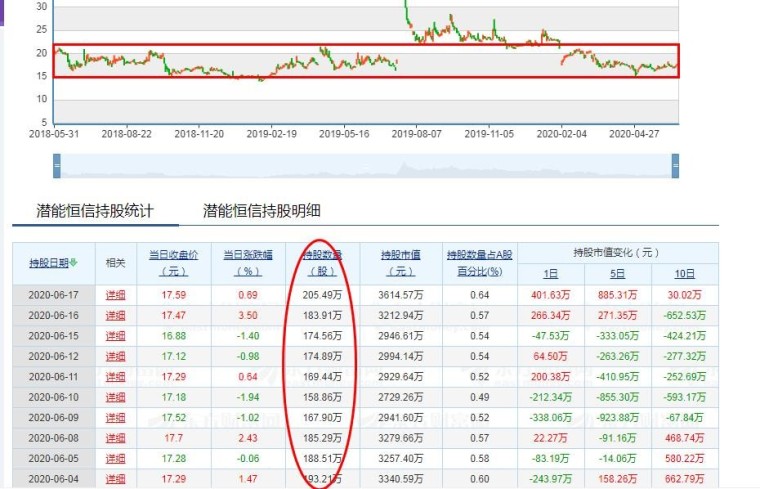Viewport: 760px width, 489px height.
Task: Open 详细 link for 2020-06-10
Action: click(116, 397)
